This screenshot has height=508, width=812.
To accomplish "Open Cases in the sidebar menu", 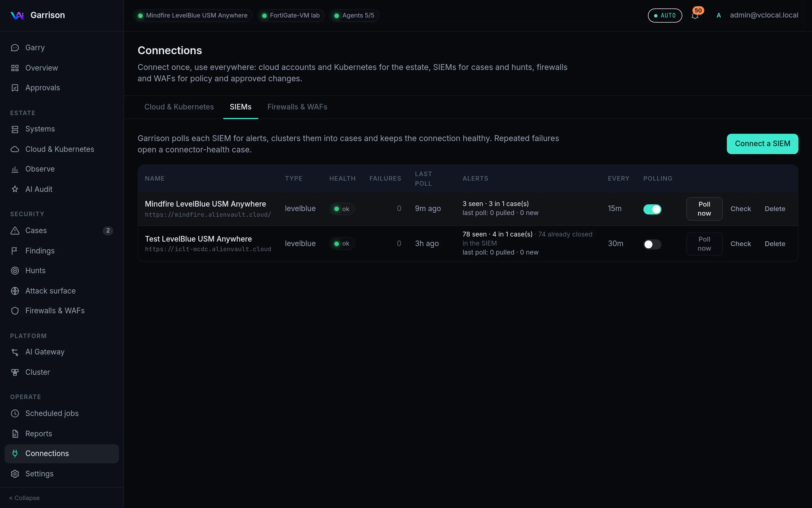I will (62, 231).
